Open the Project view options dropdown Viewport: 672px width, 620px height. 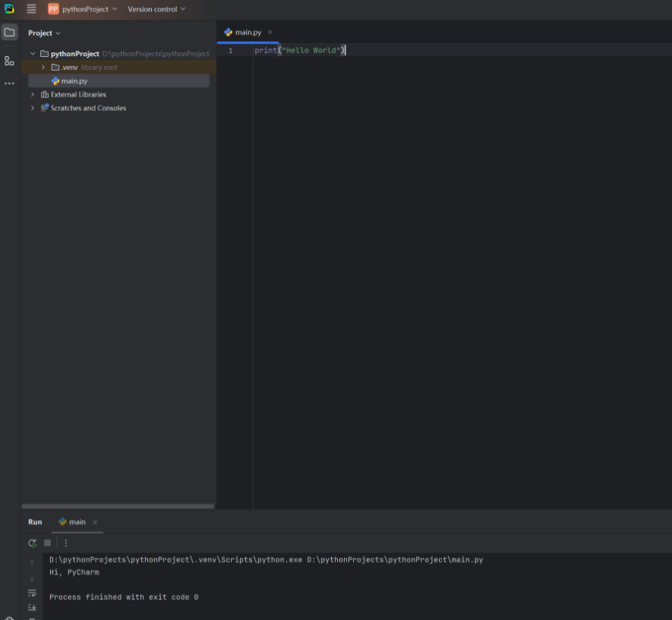[44, 33]
